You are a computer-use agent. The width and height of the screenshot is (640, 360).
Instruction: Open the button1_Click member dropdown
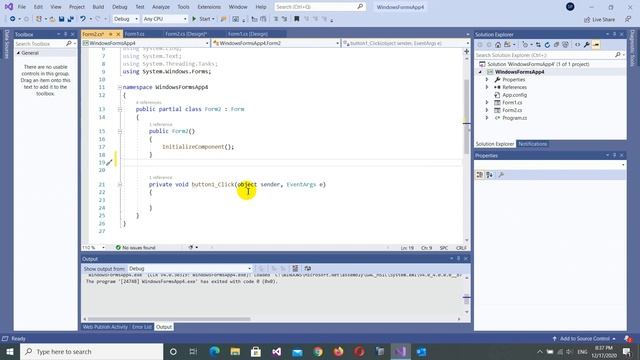[406, 43]
